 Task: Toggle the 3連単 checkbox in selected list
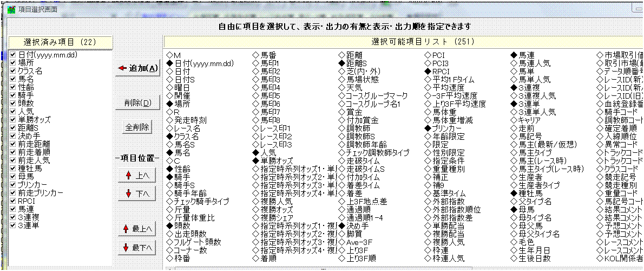(12, 225)
